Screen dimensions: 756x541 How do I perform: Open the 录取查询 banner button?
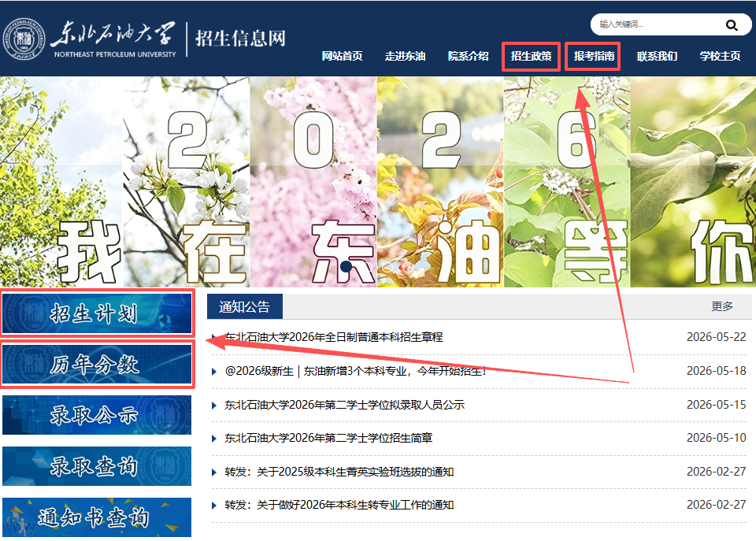pyautogui.click(x=97, y=466)
